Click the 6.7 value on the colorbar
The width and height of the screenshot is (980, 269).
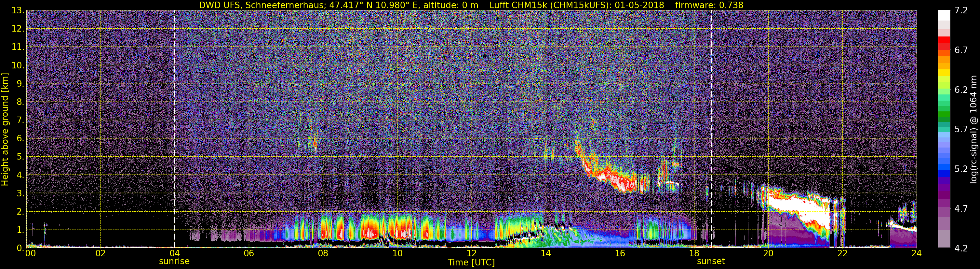pyautogui.click(x=961, y=50)
